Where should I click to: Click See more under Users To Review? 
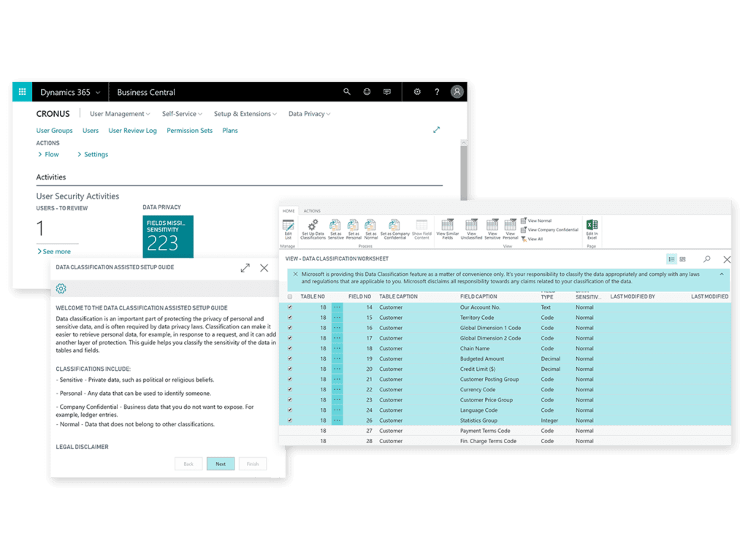54,251
